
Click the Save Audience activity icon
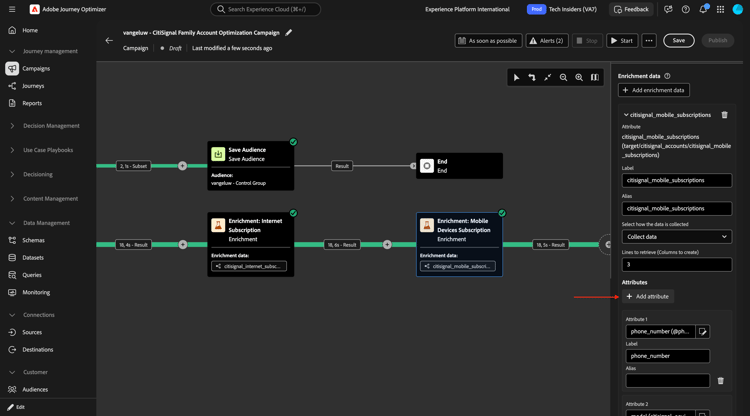coord(218,154)
